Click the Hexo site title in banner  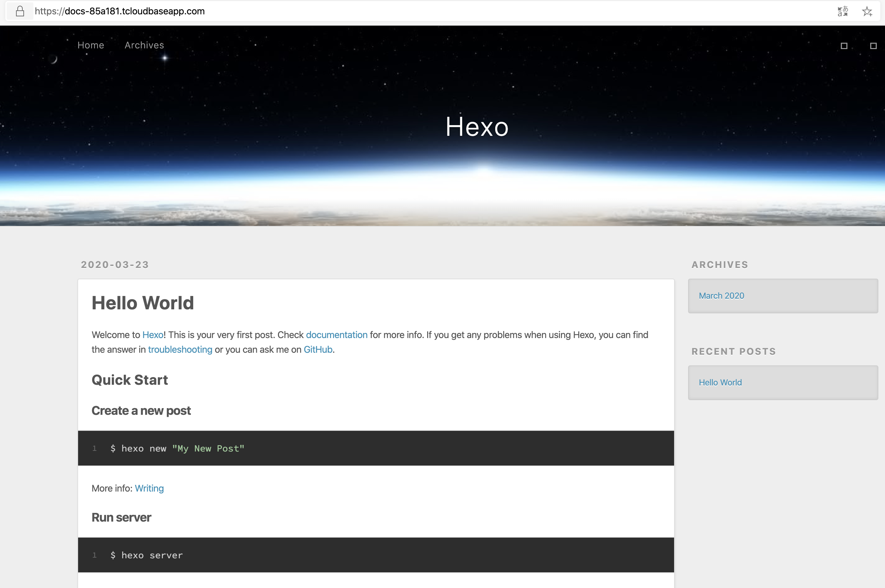pyautogui.click(x=477, y=126)
